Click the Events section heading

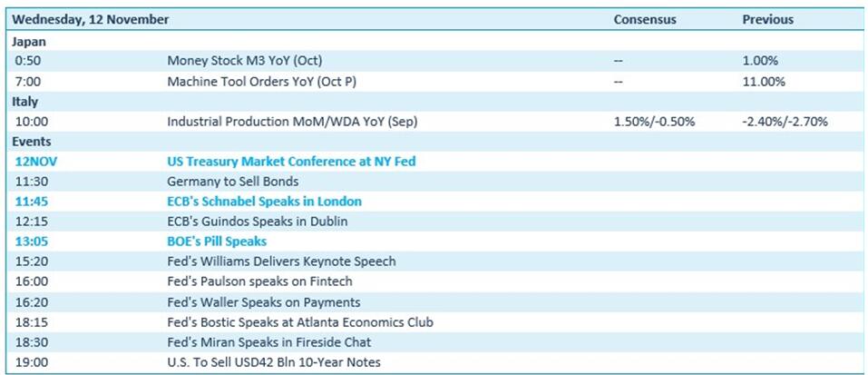point(31,142)
